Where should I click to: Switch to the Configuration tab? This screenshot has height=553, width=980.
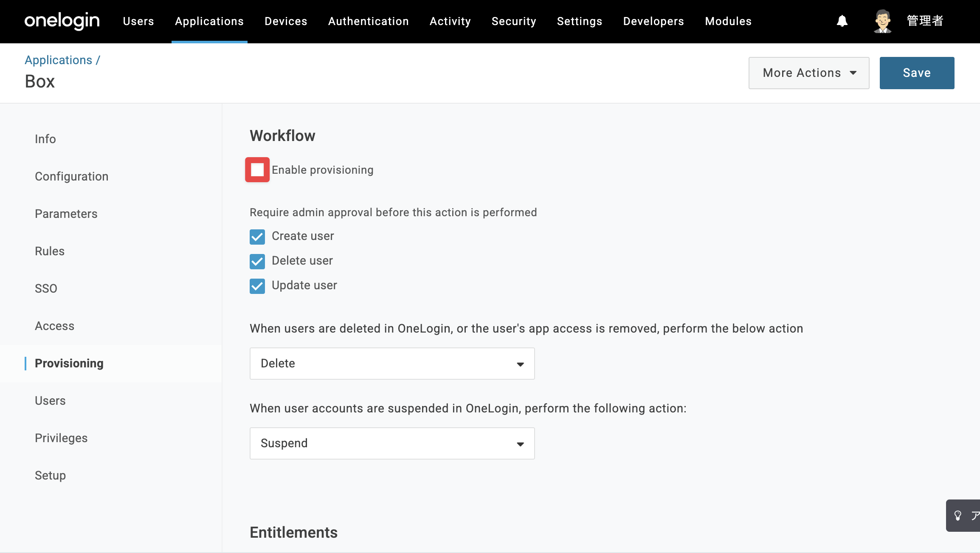tap(72, 177)
